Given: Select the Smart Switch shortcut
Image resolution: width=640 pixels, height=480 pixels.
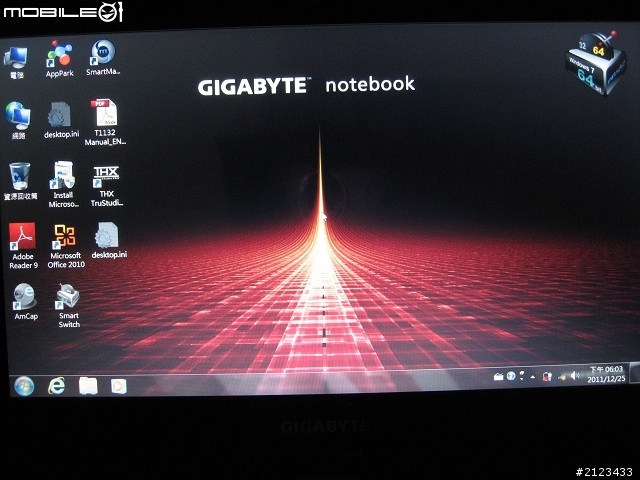Looking at the screenshot, I should point(68,306).
